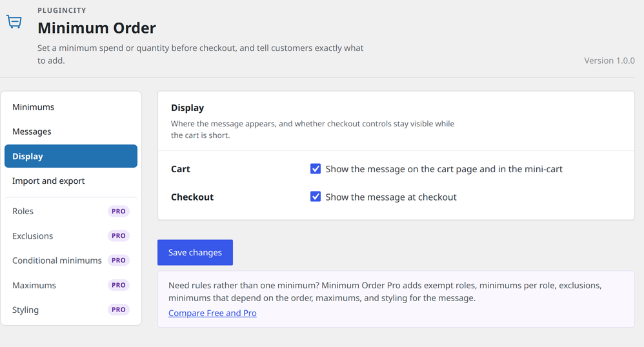Image resolution: width=644 pixels, height=347 pixels.
Task: Open the Maximums pro section
Action: [70, 285]
